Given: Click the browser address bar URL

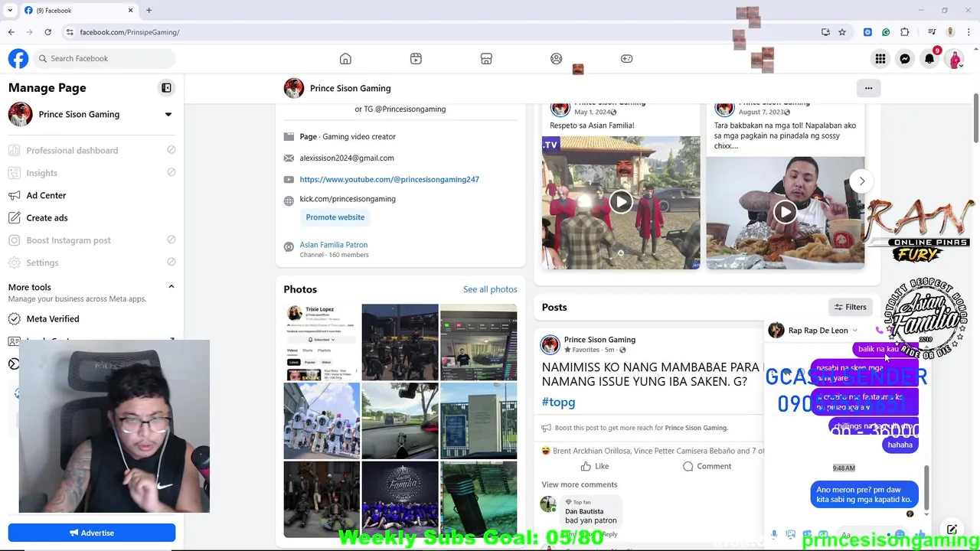Looking at the screenshot, I should (129, 32).
